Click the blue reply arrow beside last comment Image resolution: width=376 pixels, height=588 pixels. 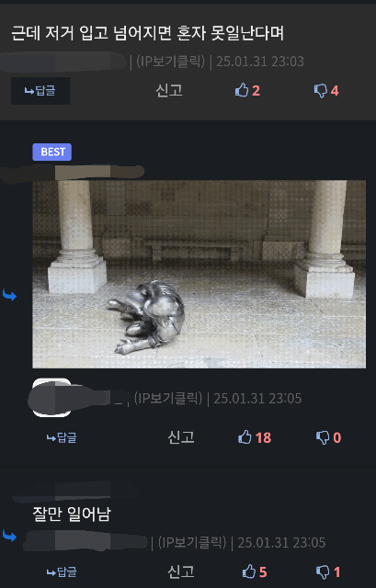point(9,536)
